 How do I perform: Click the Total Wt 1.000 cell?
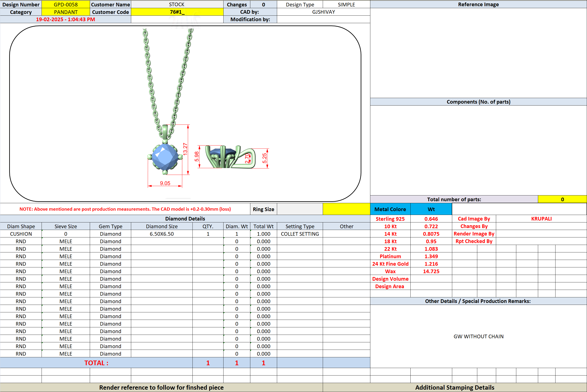(x=263, y=234)
